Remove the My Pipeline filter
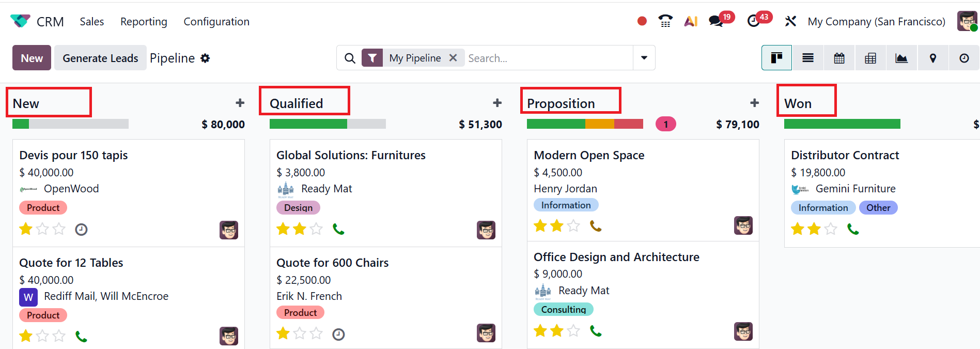This screenshot has width=980, height=349. pos(453,58)
